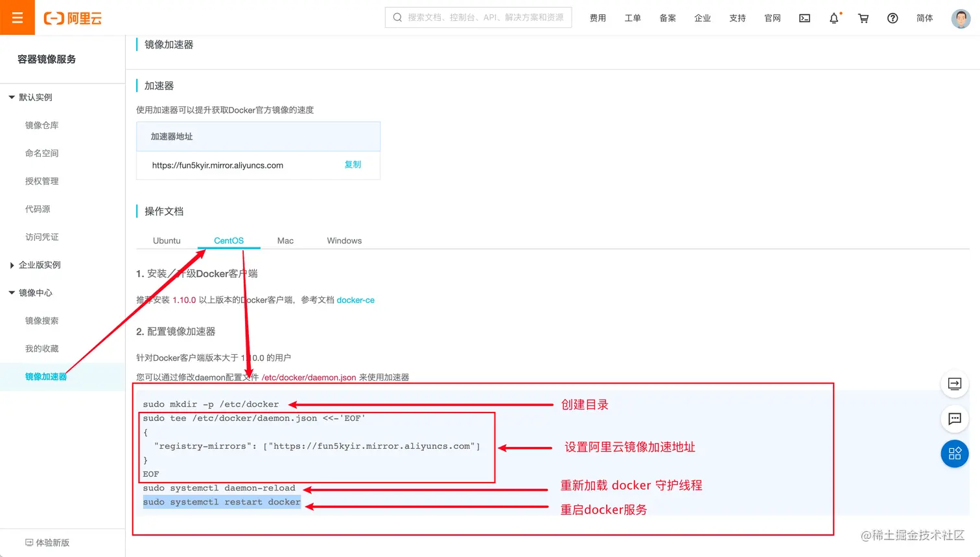The image size is (980, 557).
Task: Click the 1.10.0 version text
Action: click(184, 300)
